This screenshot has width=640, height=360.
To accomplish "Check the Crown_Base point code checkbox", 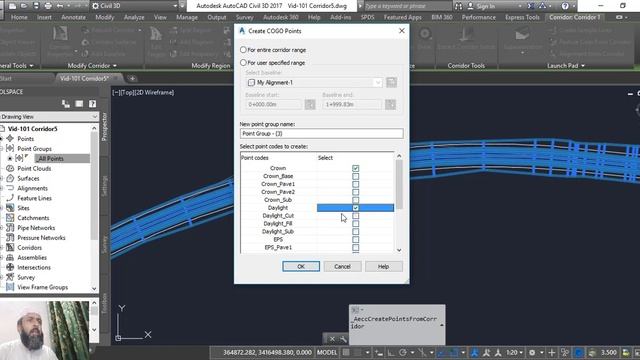I will (356, 176).
